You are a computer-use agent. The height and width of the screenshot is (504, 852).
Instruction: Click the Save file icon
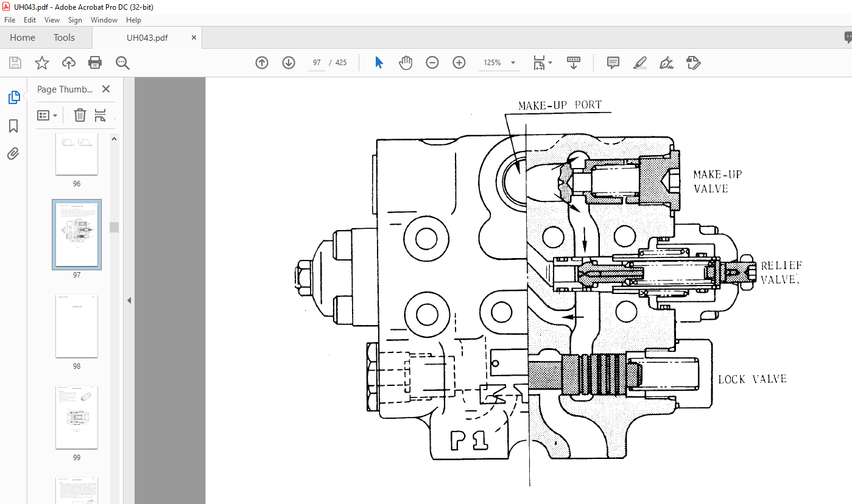point(15,63)
